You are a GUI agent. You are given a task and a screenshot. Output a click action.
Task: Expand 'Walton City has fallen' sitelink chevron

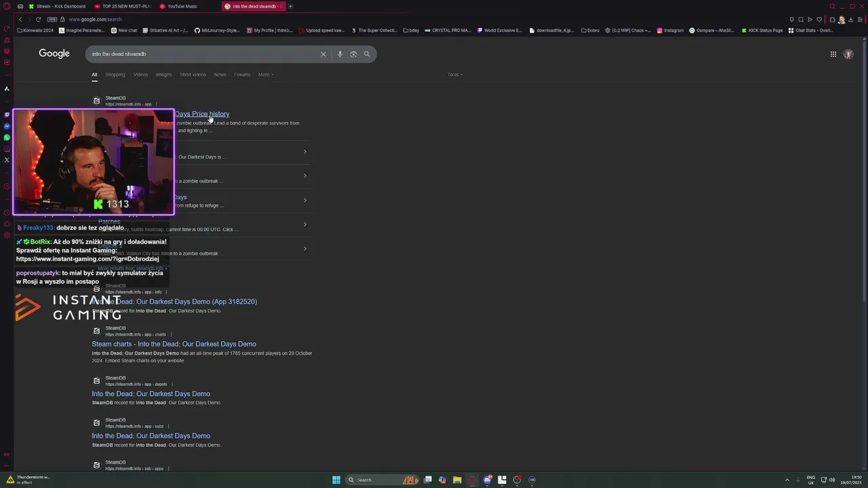click(x=304, y=249)
